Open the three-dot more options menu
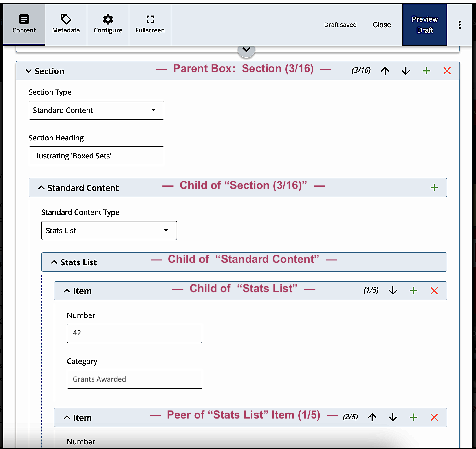This screenshot has height=449, width=476. tap(459, 25)
